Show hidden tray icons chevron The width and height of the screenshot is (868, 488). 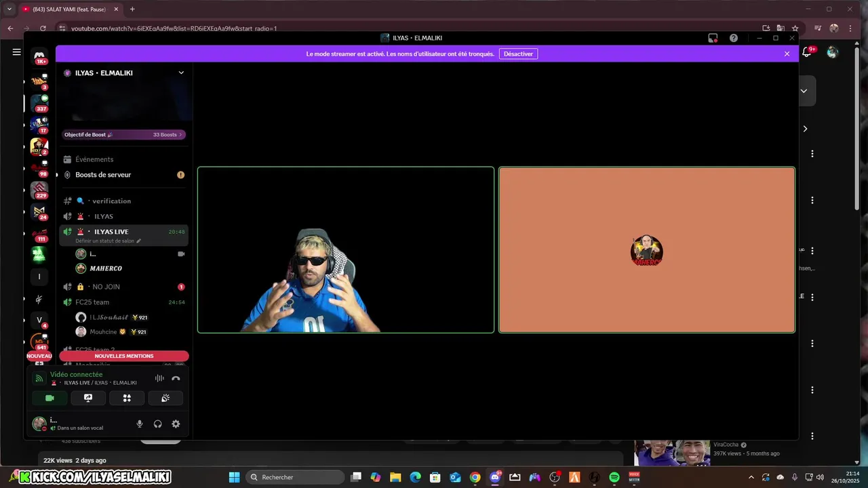pos(751,477)
